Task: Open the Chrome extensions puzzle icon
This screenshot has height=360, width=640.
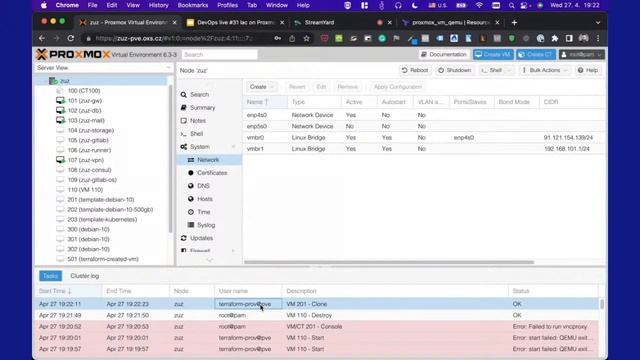Action: point(554,38)
